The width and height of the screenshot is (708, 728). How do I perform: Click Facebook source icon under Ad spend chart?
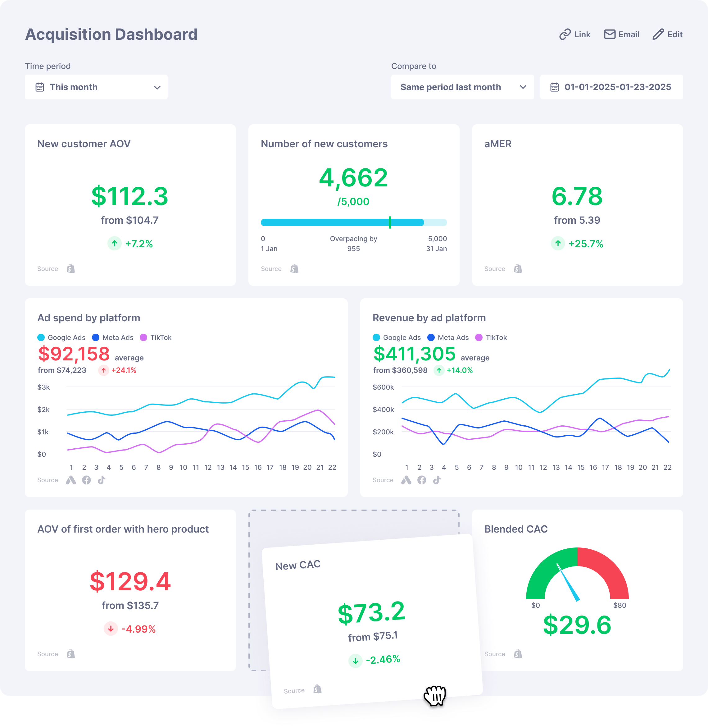tap(86, 480)
